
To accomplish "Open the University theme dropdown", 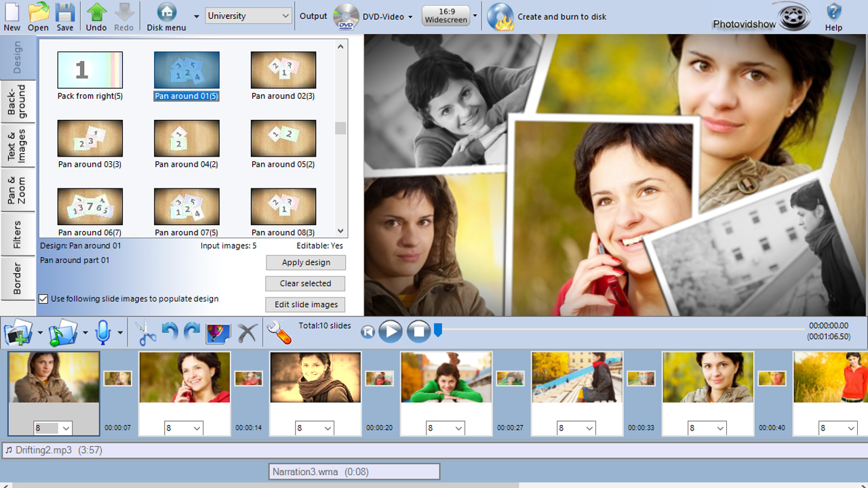I will 248,15.
